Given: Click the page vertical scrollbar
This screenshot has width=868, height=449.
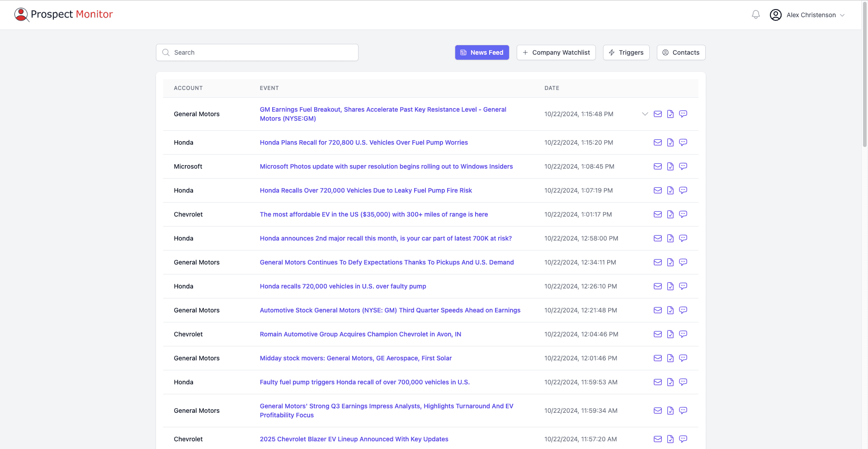Looking at the screenshot, I should point(864,90).
